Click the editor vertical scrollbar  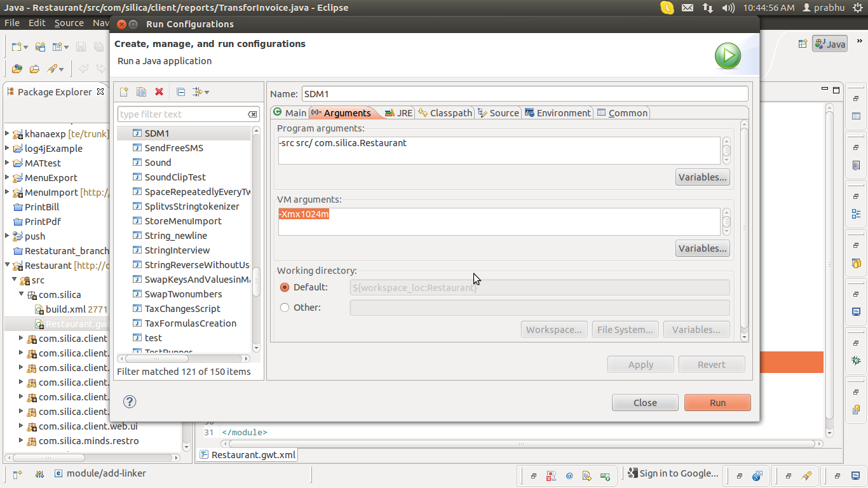[x=829, y=270]
